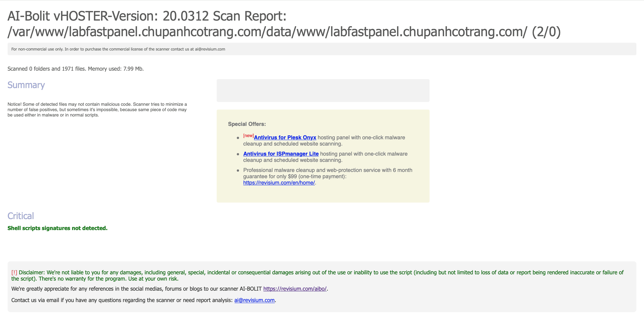Open the Antivirus for Plesk Onyx link
The image size is (644, 313).
[285, 137]
